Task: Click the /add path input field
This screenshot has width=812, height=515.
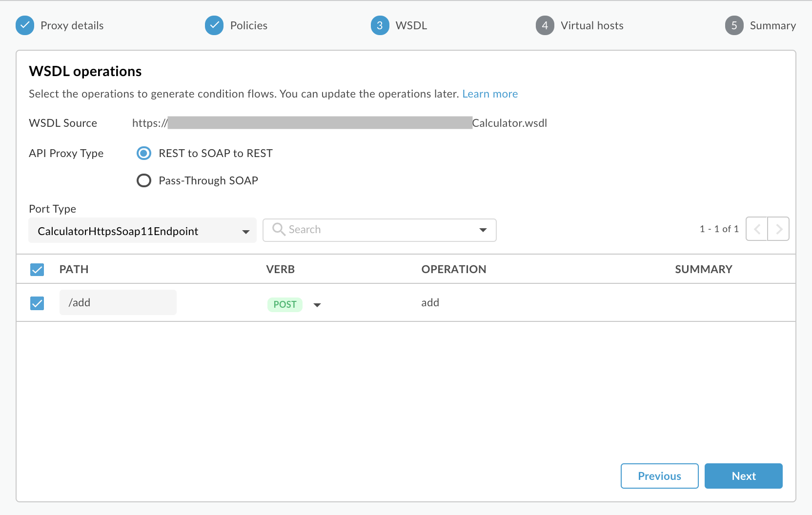Action: [x=118, y=303]
